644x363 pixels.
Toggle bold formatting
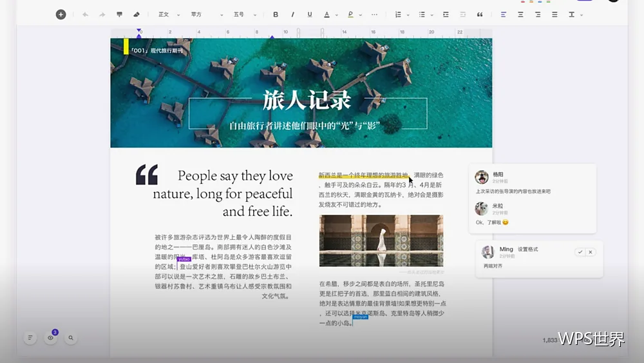[x=276, y=14]
